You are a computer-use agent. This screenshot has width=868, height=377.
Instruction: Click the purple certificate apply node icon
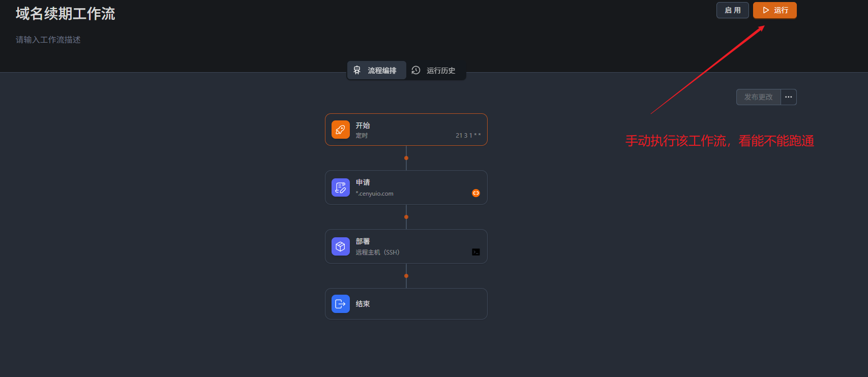click(x=341, y=187)
